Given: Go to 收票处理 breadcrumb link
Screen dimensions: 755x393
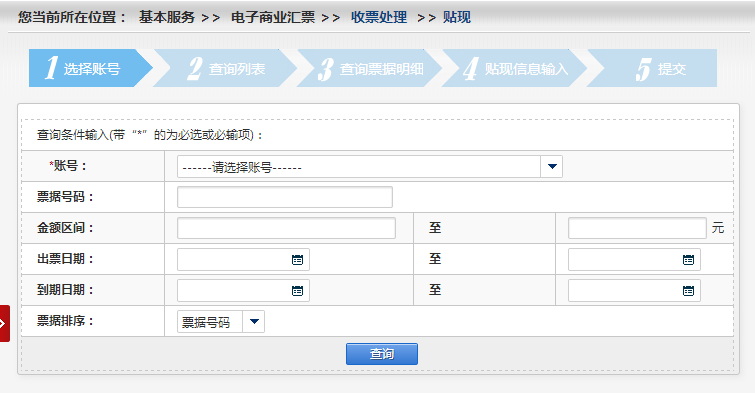Looking at the screenshot, I should click(378, 17).
